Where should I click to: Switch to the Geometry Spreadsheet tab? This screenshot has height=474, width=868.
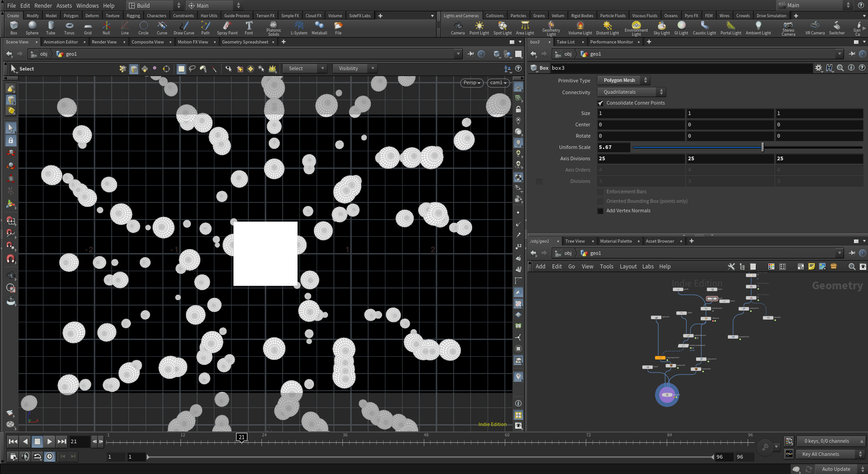245,42
